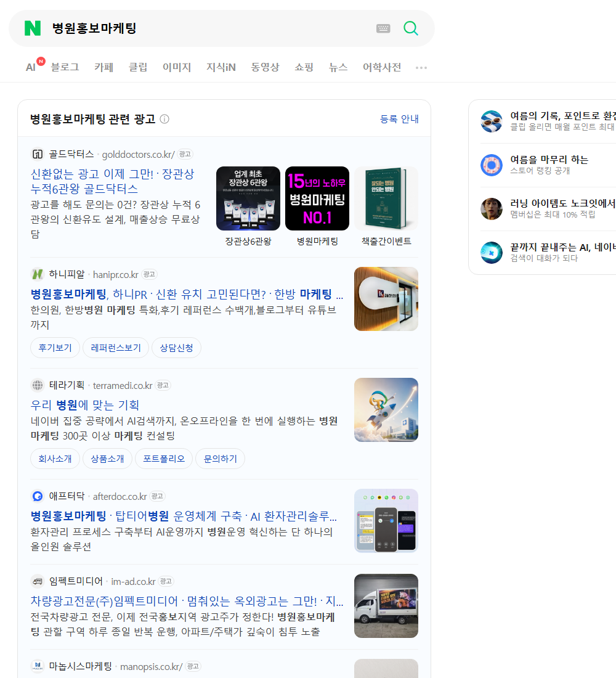Open the 장관상6관왕 thumbnail
Screen dimensions: 616x678
248,198
